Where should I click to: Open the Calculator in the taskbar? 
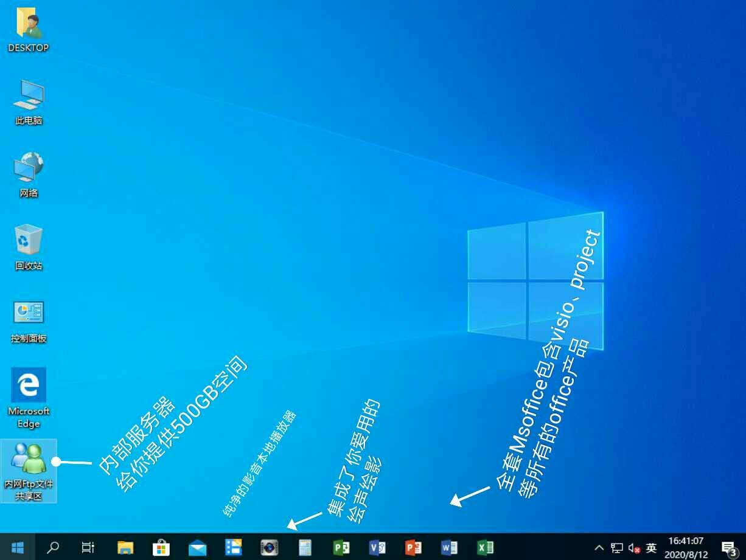pos(305,547)
